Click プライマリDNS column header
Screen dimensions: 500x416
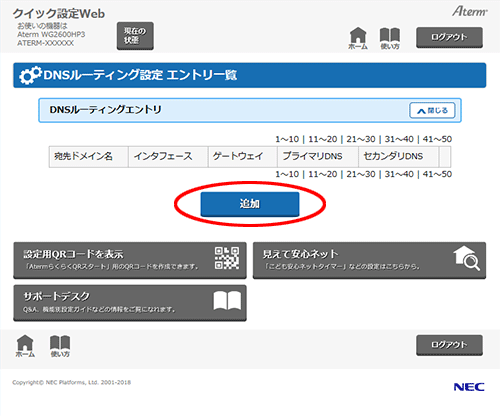pyautogui.click(x=318, y=156)
